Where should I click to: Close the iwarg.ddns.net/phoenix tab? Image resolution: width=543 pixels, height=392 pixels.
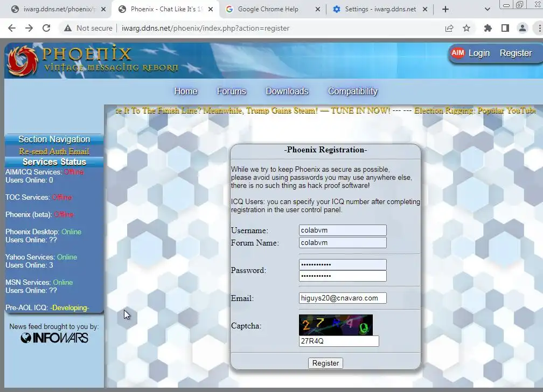[x=103, y=9]
